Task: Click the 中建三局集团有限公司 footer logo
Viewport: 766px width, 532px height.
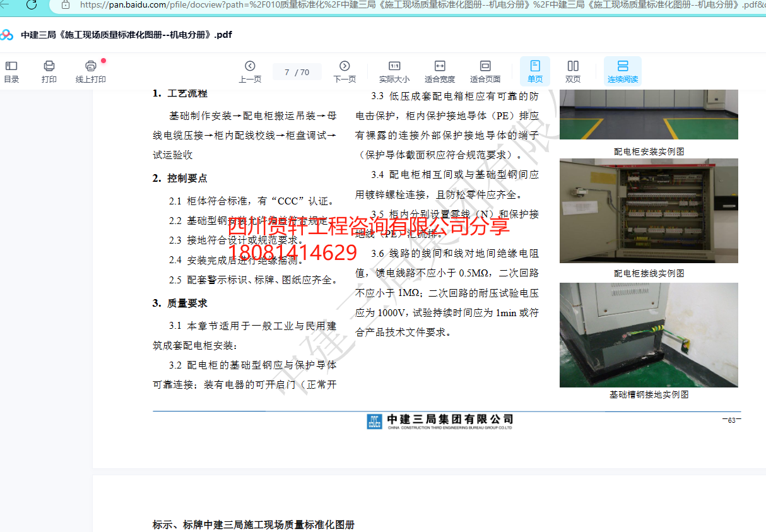Action: click(440, 421)
